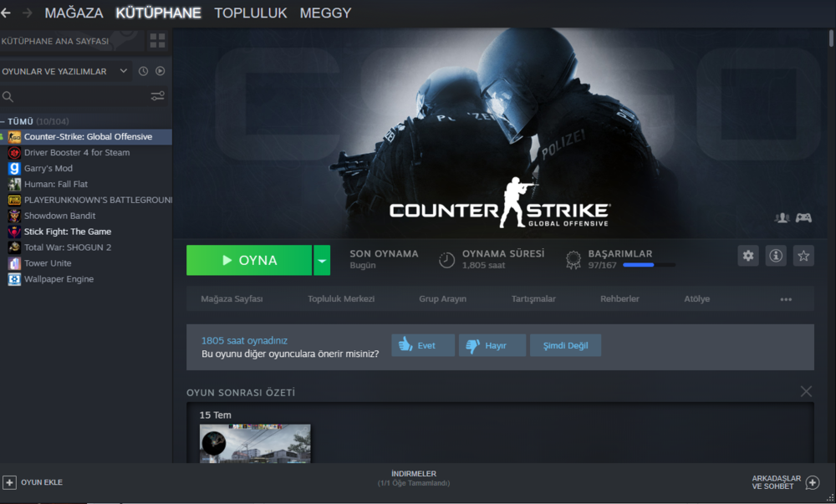Click the controller support icon on banner
This screenshot has width=836, height=504.
(803, 217)
